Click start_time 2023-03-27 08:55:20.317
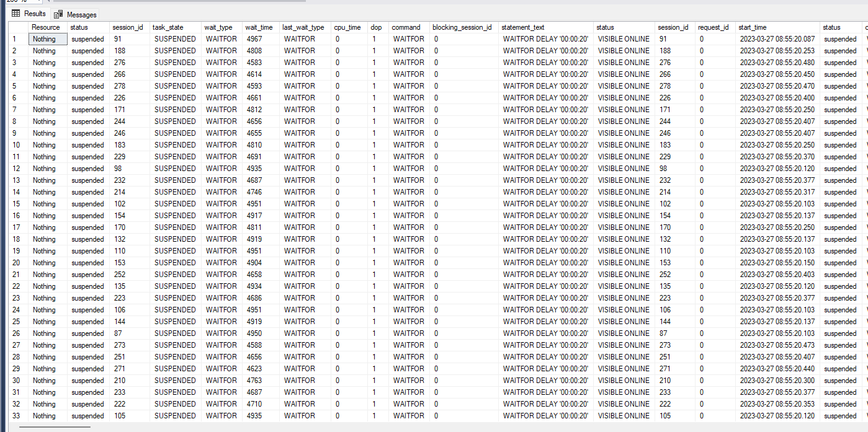Image resolution: width=868 pixels, height=432 pixels. (x=777, y=192)
